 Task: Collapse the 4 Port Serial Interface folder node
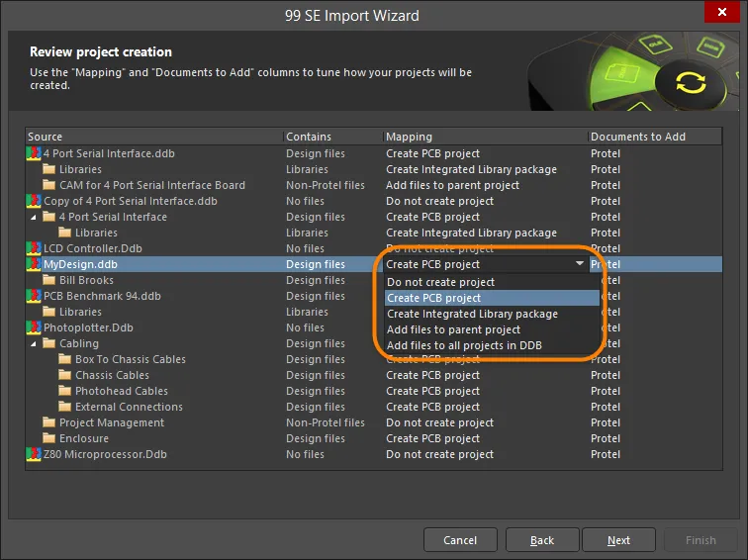pyautogui.click(x=33, y=217)
